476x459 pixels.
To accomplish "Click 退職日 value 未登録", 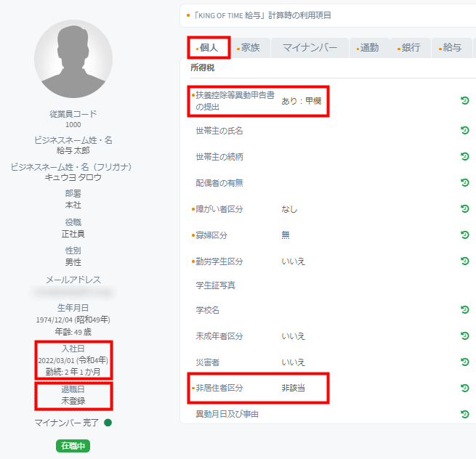I will [x=73, y=401].
